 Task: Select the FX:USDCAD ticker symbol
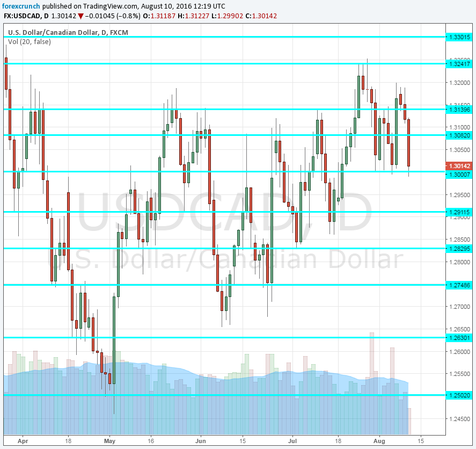click(23, 16)
